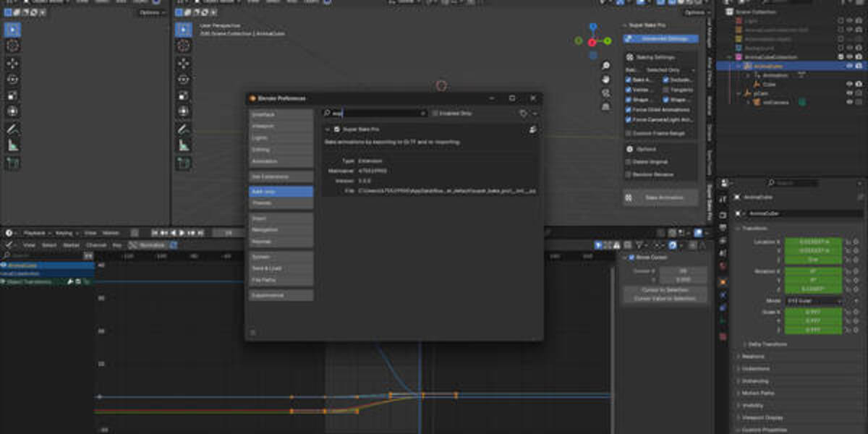The width and height of the screenshot is (868, 434).
Task: Click the Rotation X value field
Action: click(814, 271)
